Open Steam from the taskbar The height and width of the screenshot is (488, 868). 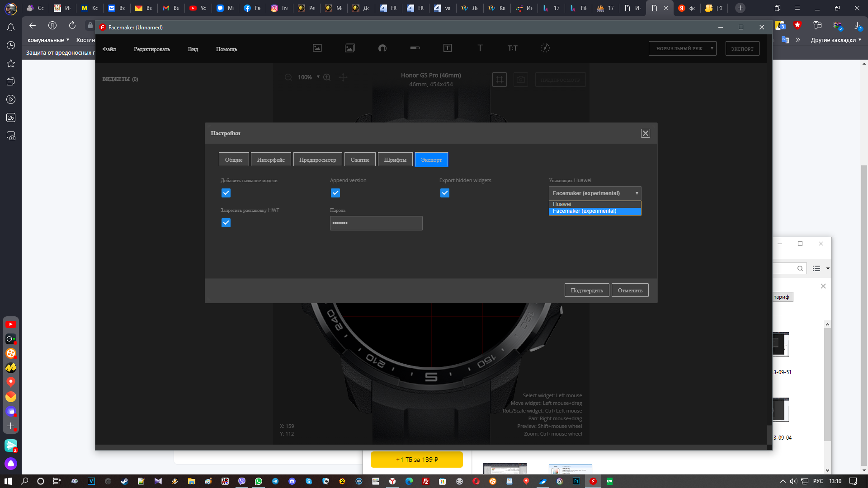click(124, 481)
